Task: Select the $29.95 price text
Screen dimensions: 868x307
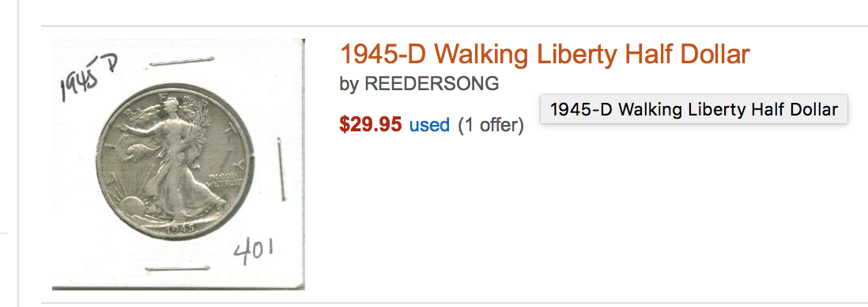Action: (x=370, y=124)
